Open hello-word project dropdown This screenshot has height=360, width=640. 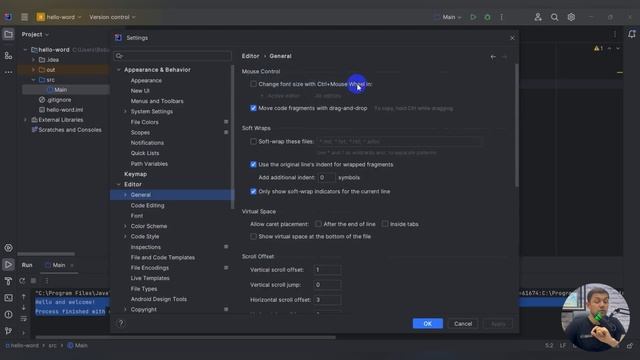pos(59,17)
